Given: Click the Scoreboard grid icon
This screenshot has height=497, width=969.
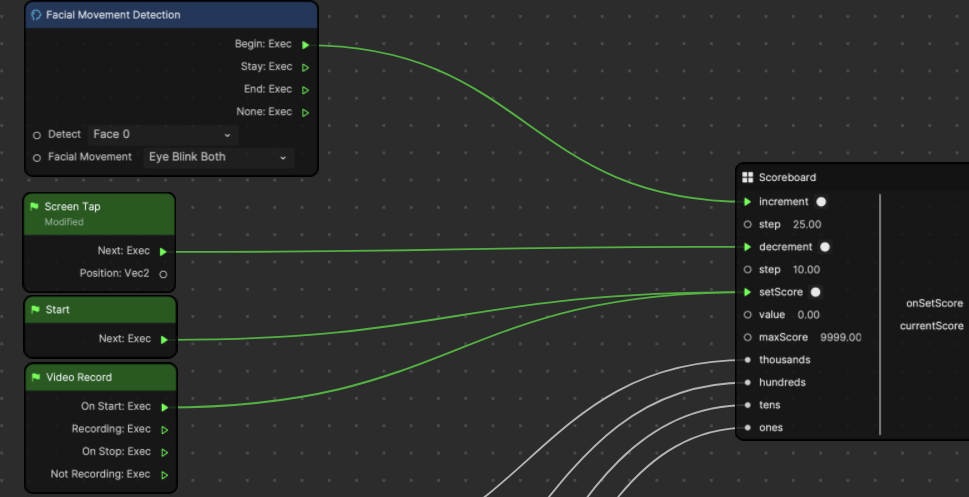Looking at the screenshot, I should coord(747,177).
